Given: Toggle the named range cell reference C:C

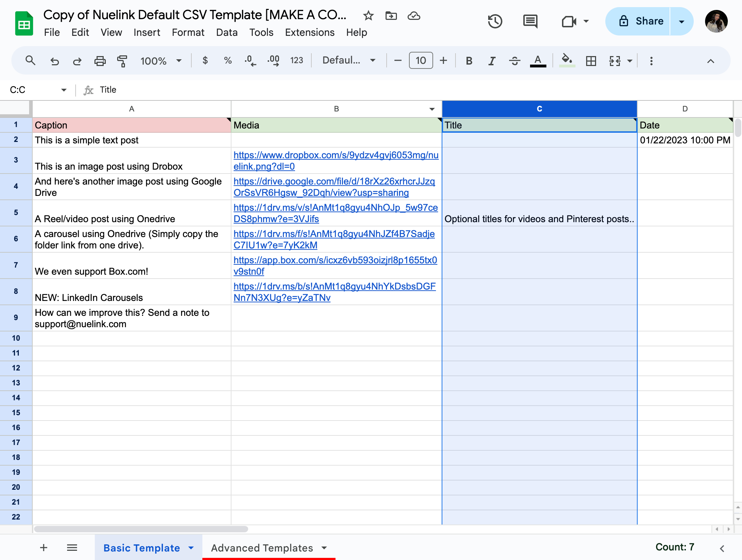Looking at the screenshot, I should coord(60,89).
